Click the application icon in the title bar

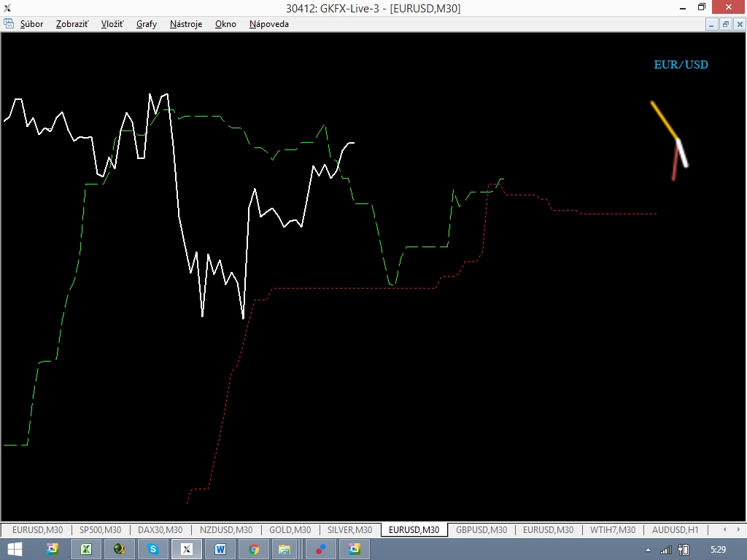point(7,7)
